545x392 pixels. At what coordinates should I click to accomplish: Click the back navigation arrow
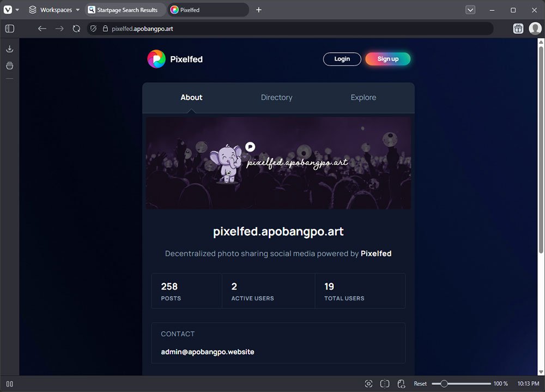click(x=42, y=28)
